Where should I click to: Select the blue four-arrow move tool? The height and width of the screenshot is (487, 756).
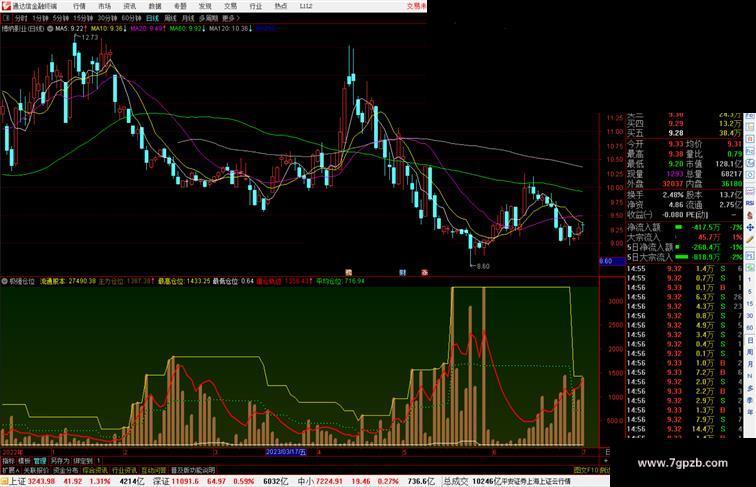tap(750, 227)
